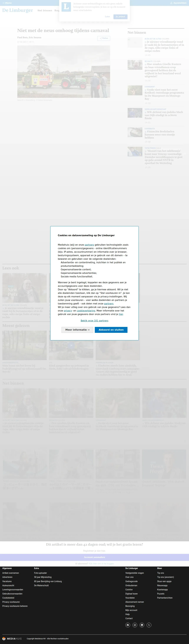Go to homepage via De Limburger logo
The height and width of the screenshot is (644, 189).
click(x=18, y=10)
